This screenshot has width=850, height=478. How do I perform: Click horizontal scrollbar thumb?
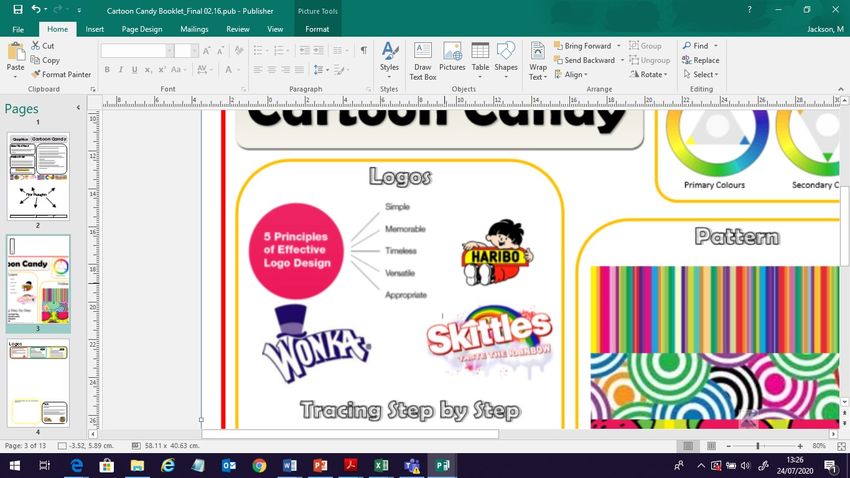(350, 434)
